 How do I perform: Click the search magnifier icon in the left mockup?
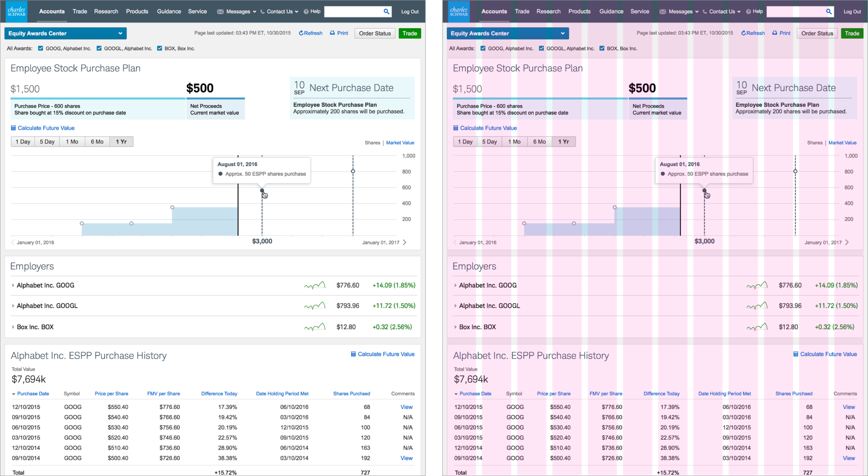coord(386,11)
